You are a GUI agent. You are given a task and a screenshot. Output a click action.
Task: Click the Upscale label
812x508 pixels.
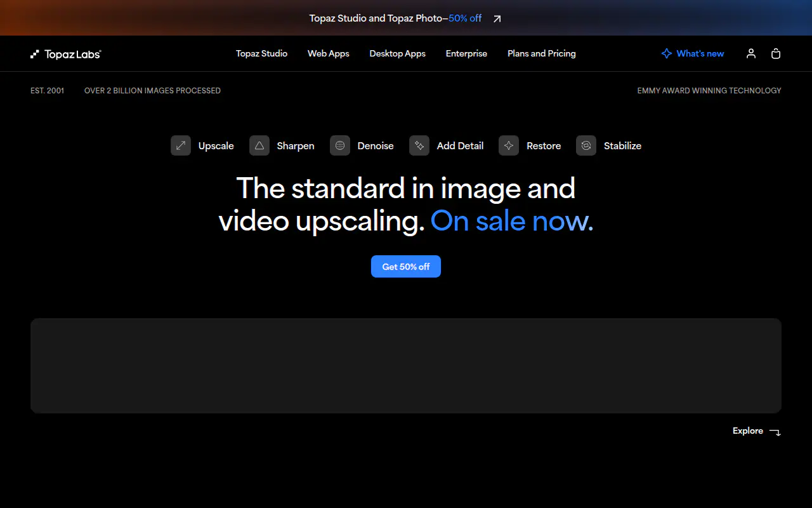coord(216,146)
